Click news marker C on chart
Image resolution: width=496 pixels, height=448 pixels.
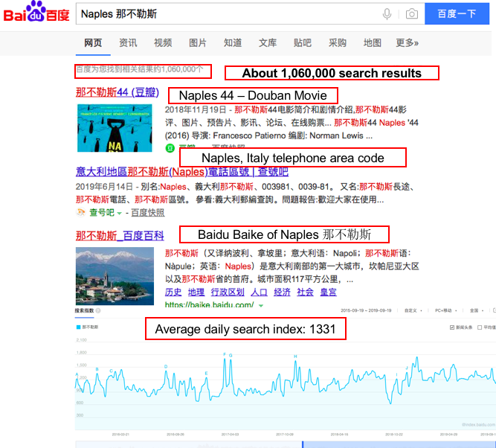coord(111,371)
